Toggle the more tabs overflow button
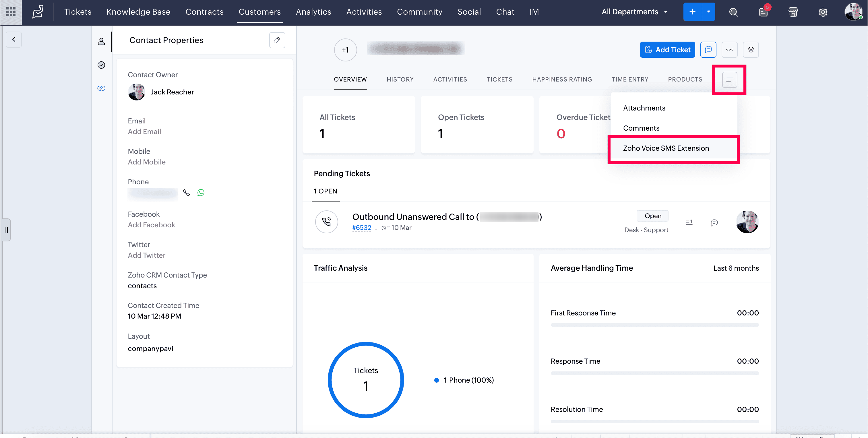This screenshot has width=868, height=438. [730, 80]
